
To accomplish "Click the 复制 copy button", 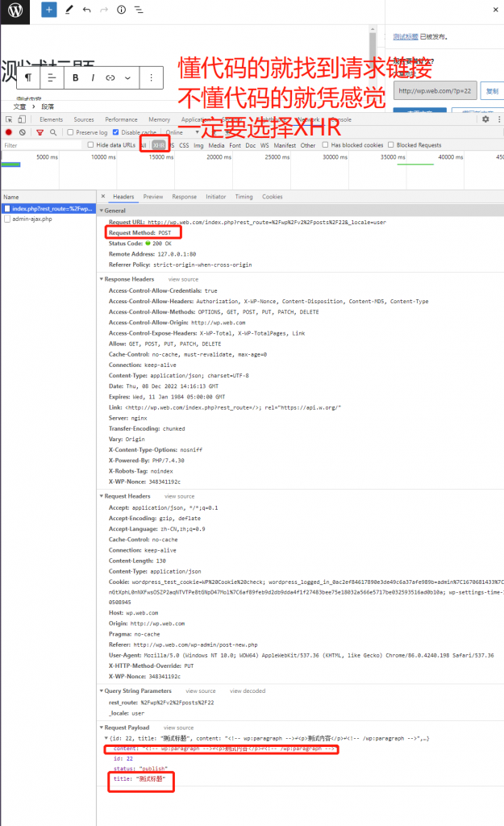I will click(x=492, y=90).
